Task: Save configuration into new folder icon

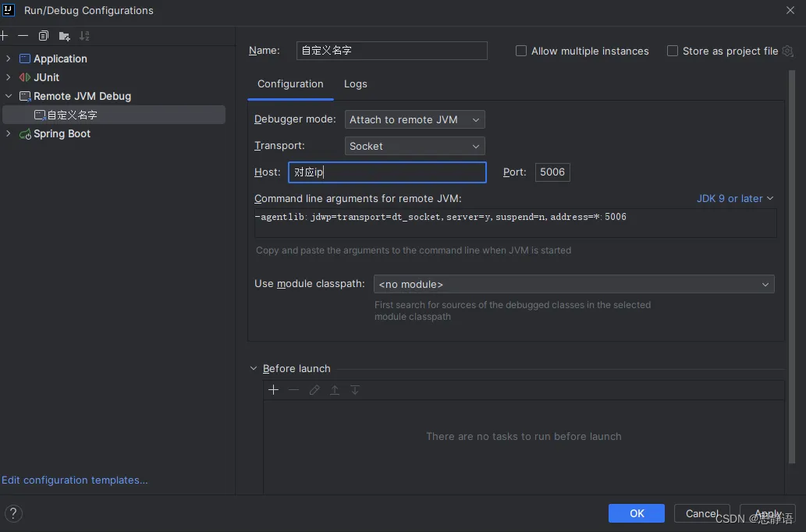Action: coord(64,36)
